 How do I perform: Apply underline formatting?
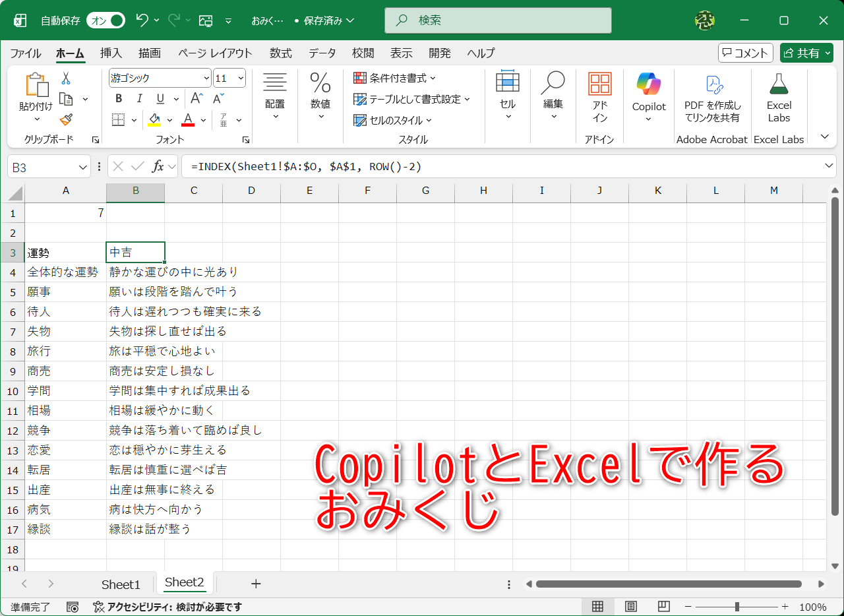[x=160, y=99]
